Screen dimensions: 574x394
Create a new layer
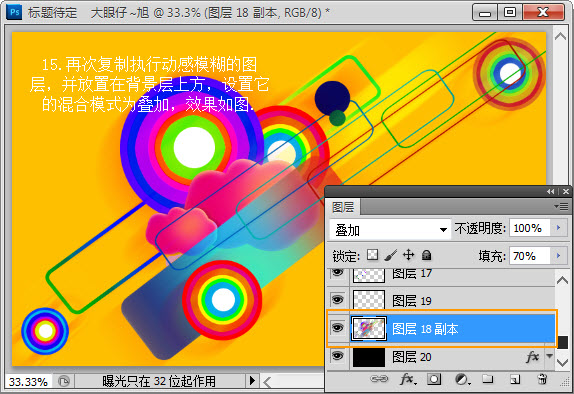click(x=515, y=379)
